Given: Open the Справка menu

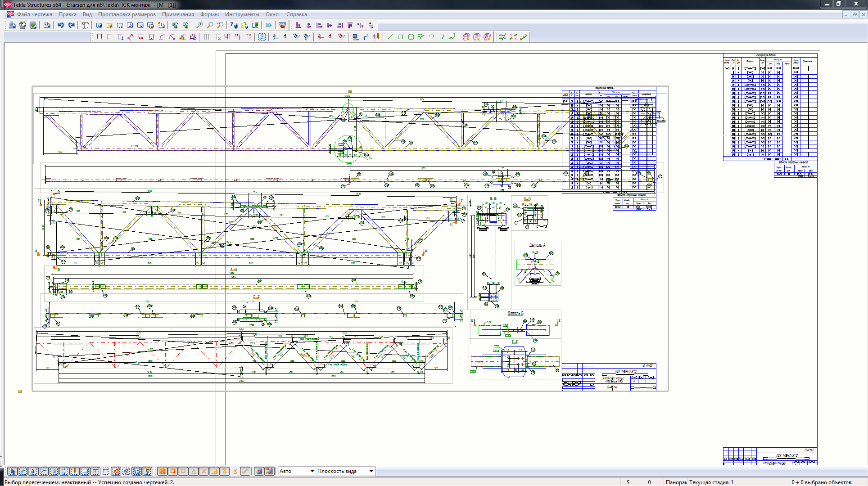Looking at the screenshot, I should point(296,14).
